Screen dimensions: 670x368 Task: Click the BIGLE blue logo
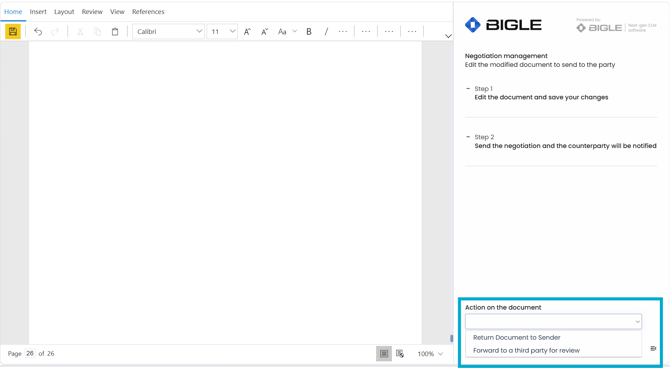(x=503, y=25)
